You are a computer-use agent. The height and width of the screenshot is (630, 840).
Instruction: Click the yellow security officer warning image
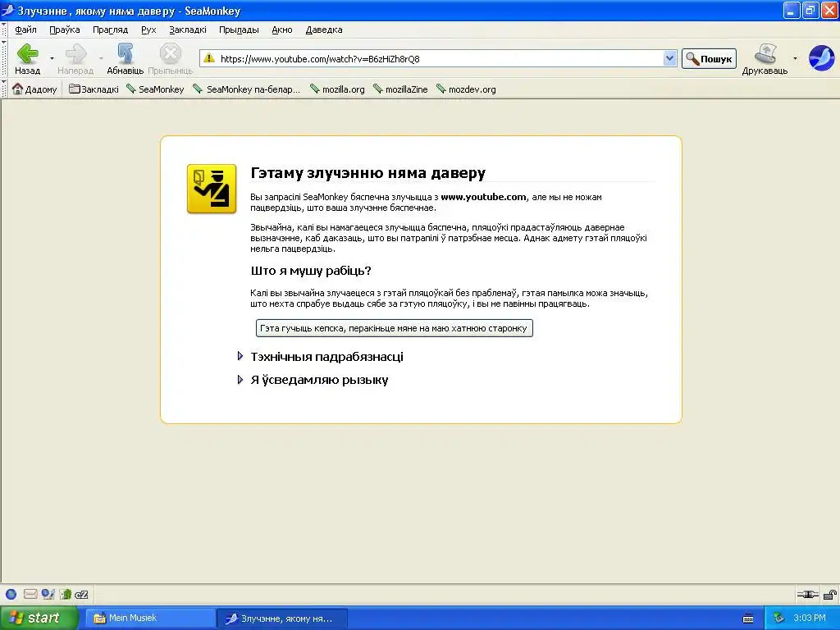pos(212,189)
